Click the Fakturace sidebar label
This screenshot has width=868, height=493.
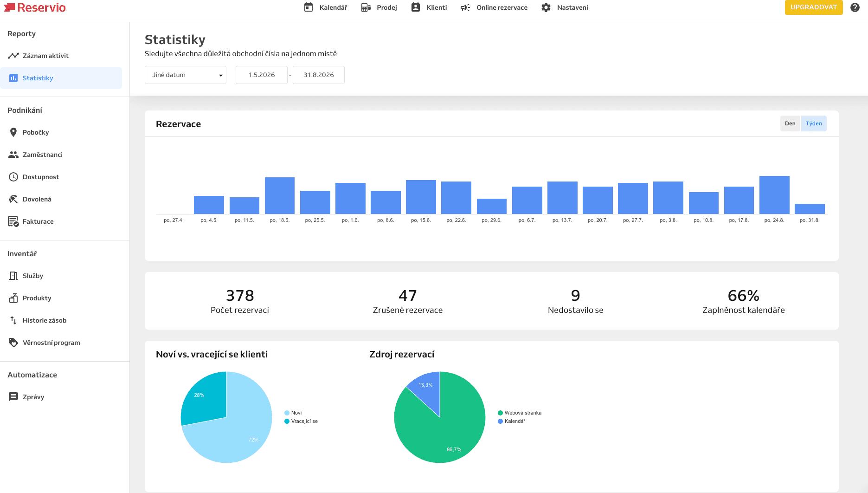pos(38,221)
